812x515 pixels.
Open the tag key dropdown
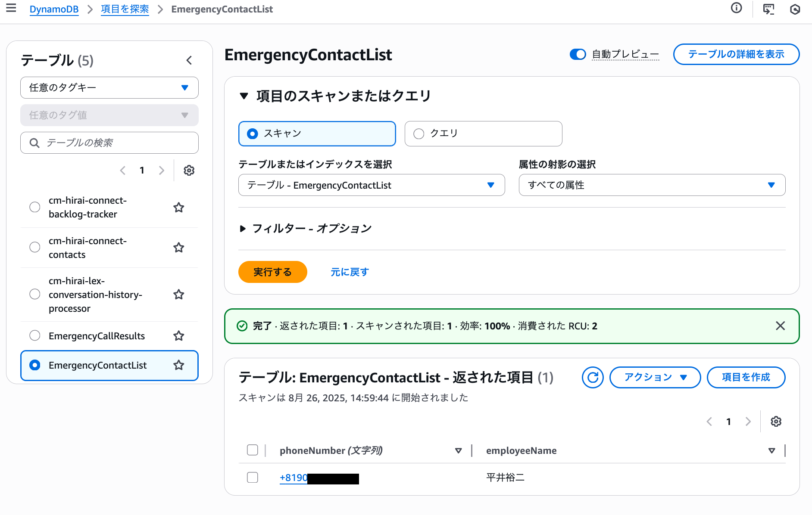(x=109, y=88)
